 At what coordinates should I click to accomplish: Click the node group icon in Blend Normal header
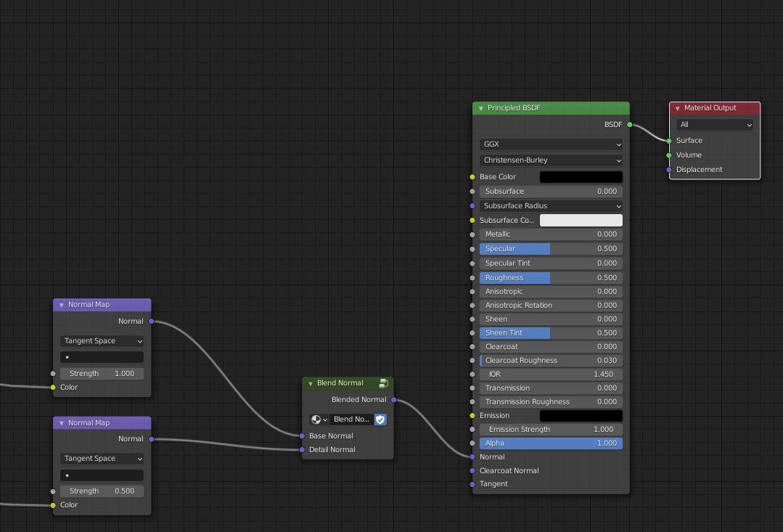click(x=383, y=383)
